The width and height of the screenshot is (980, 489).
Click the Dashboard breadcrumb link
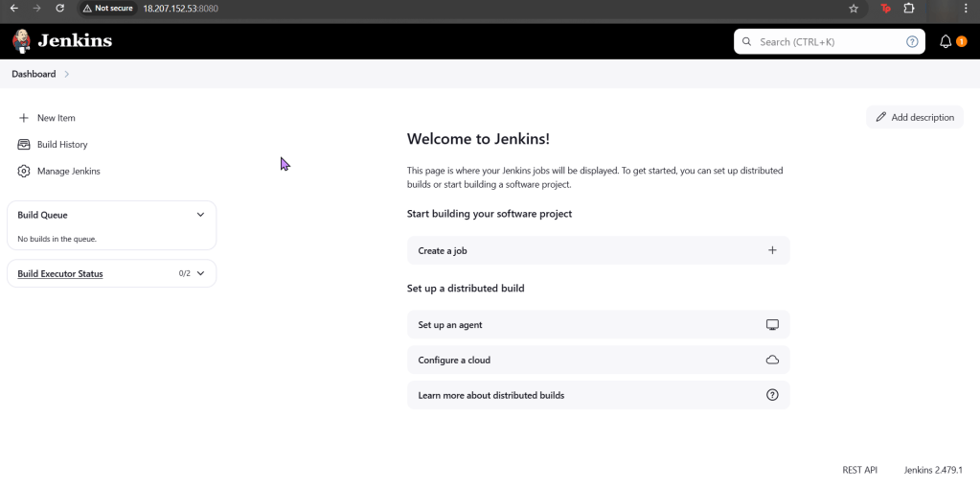(34, 74)
